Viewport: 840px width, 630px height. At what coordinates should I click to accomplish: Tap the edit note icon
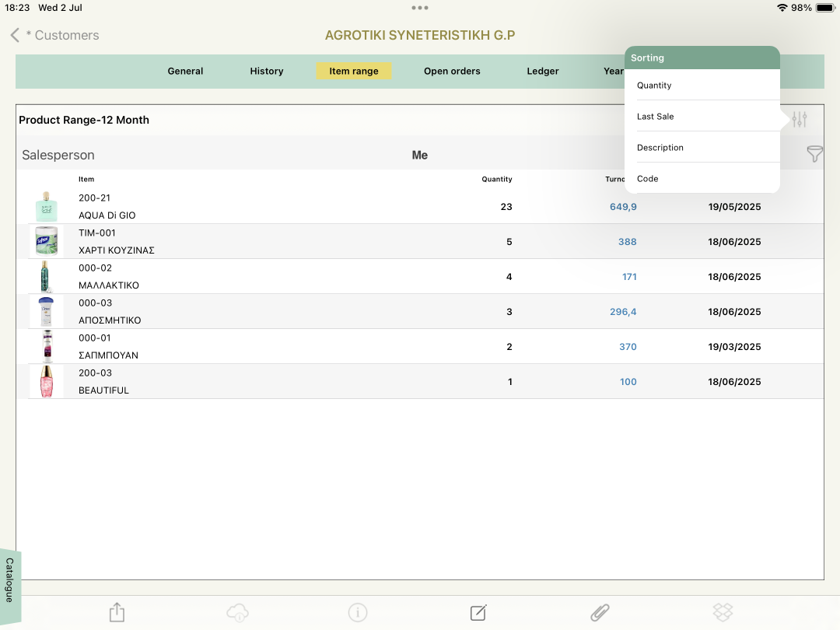point(478,612)
